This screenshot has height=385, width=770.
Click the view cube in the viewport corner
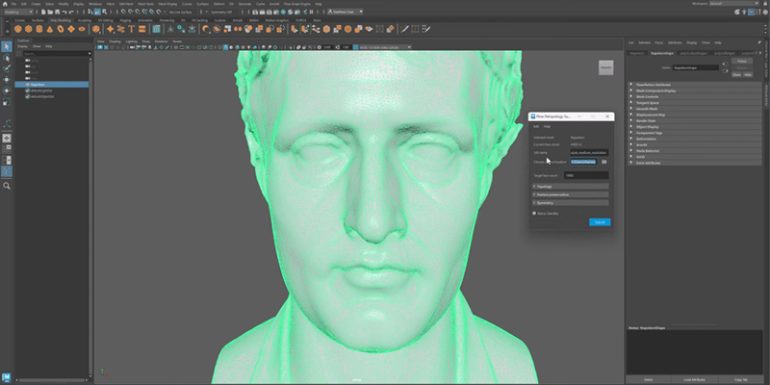tap(606, 67)
